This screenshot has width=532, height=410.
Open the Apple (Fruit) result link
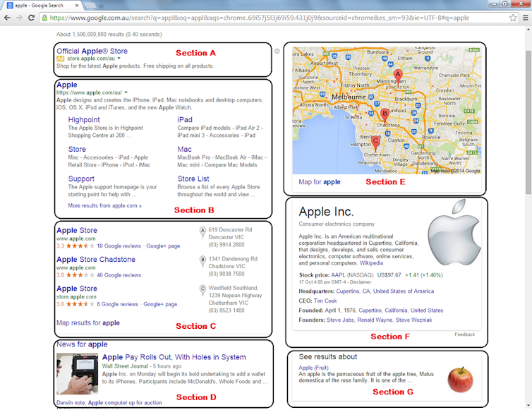(313, 368)
